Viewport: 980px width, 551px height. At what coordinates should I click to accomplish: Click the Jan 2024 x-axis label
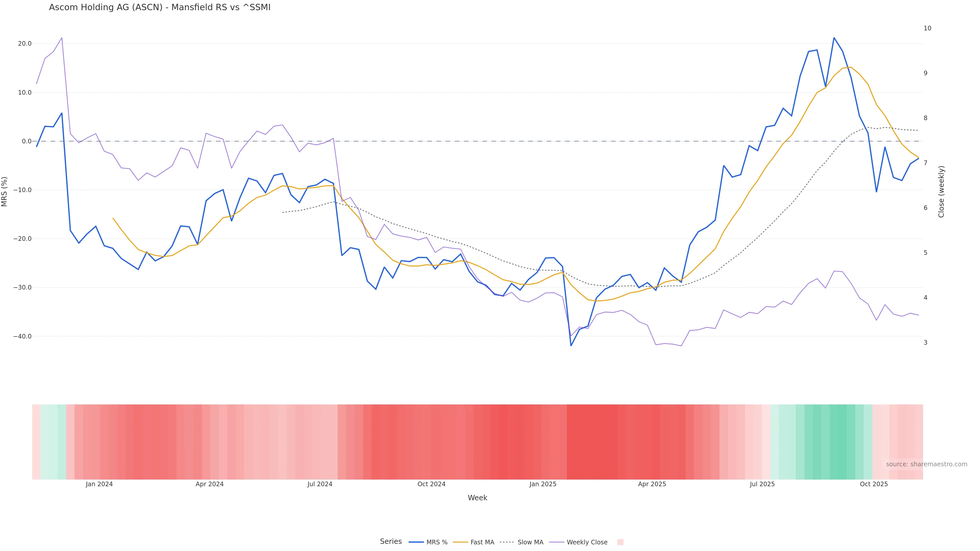coord(99,484)
